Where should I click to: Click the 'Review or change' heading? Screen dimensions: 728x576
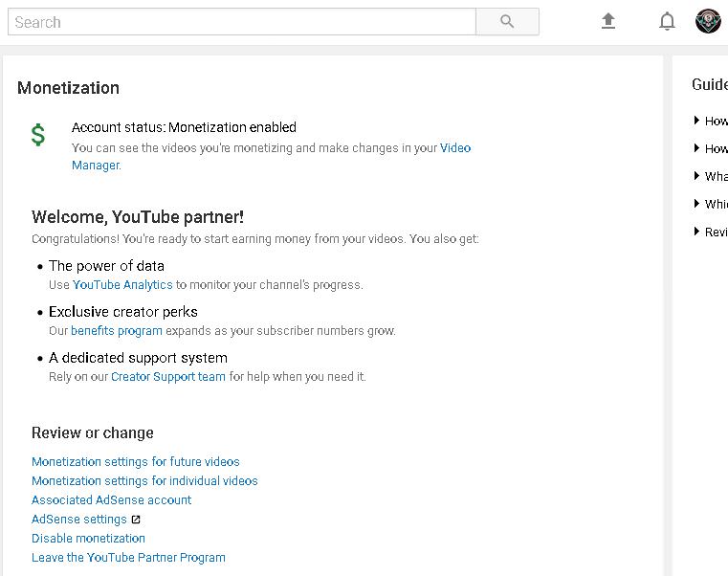tap(93, 432)
